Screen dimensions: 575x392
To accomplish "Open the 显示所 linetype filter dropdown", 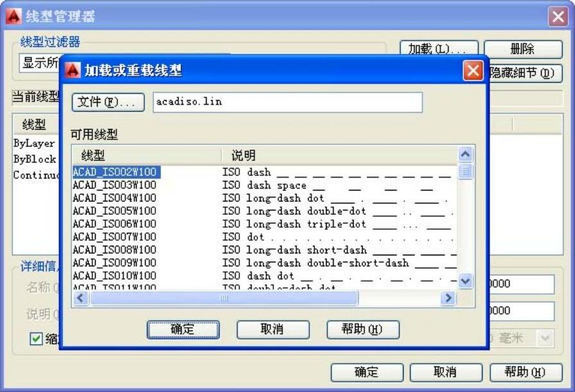I will coord(40,63).
